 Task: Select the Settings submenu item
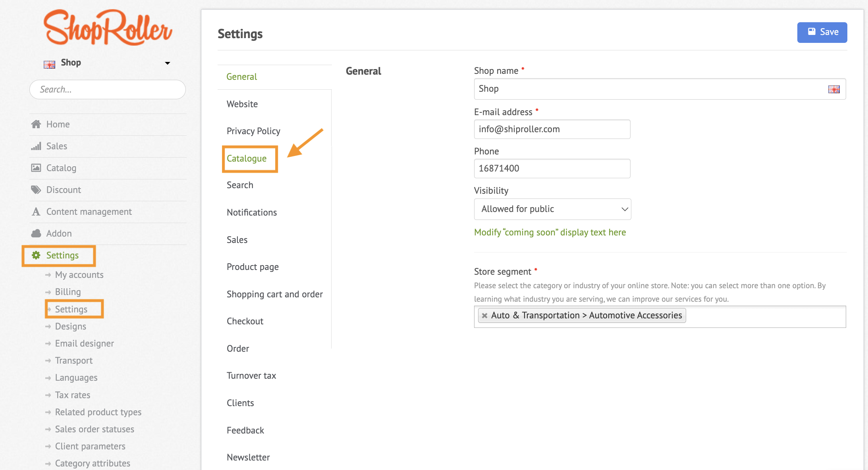click(x=71, y=309)
